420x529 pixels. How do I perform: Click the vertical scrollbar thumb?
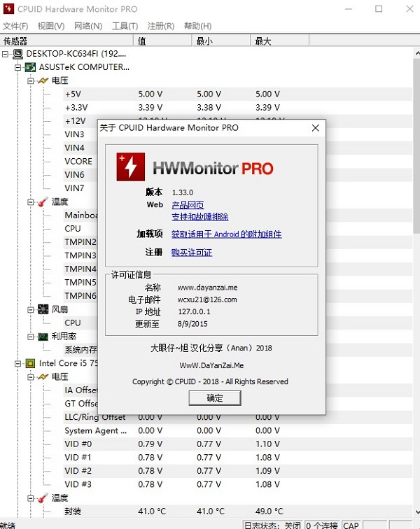pos(416,146)
